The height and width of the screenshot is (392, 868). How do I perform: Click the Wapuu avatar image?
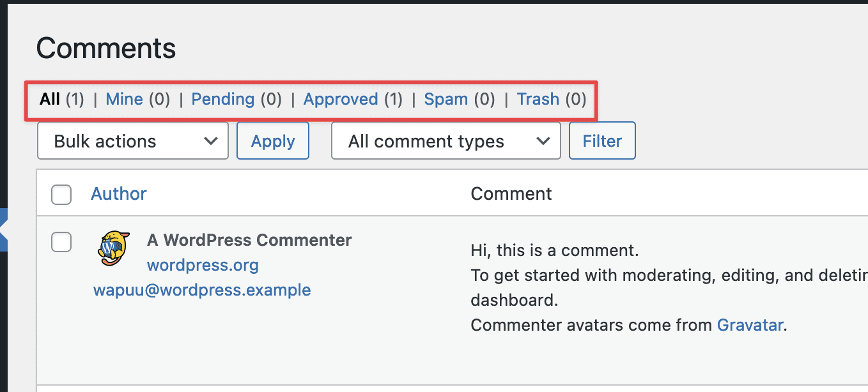(x=114, y=248)
